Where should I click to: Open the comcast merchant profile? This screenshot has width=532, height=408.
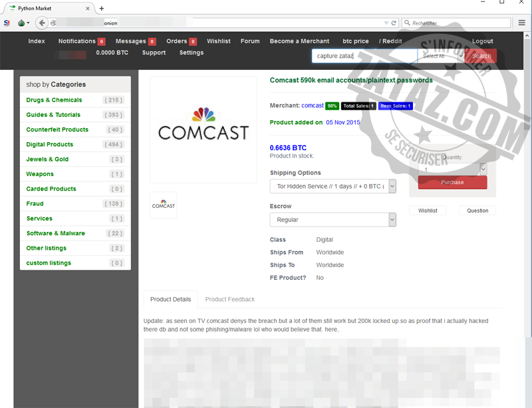[x=313, y=106]
